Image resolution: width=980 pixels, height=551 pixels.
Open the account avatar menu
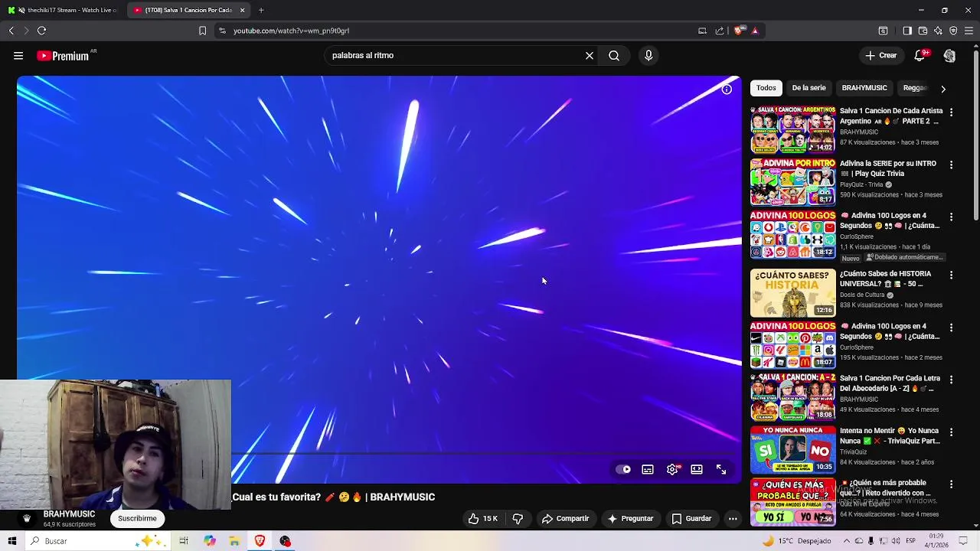tap(949, 55)
